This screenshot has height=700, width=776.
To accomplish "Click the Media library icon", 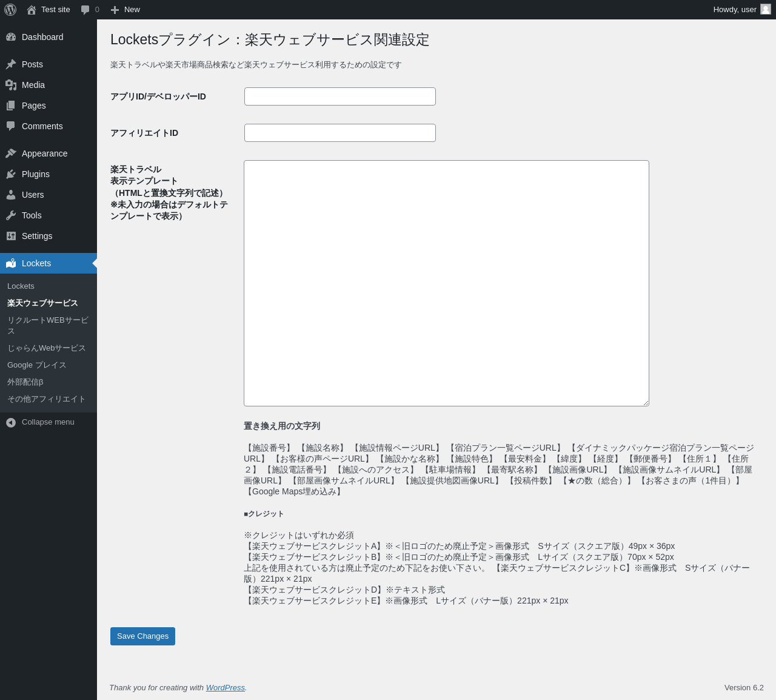I will [x=11, y=85].
